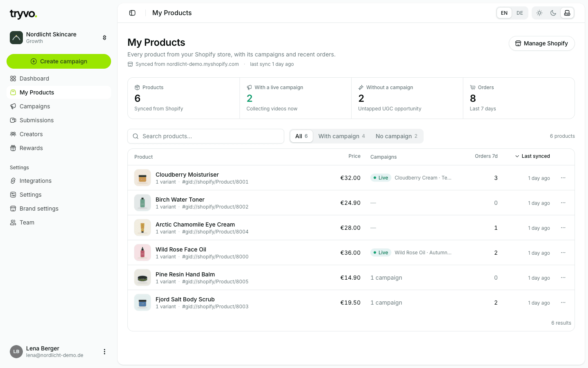The image size is (588, 368).
Task: Click the Nordlicht Skincare brand logo icon
Action: coord(16,38)
